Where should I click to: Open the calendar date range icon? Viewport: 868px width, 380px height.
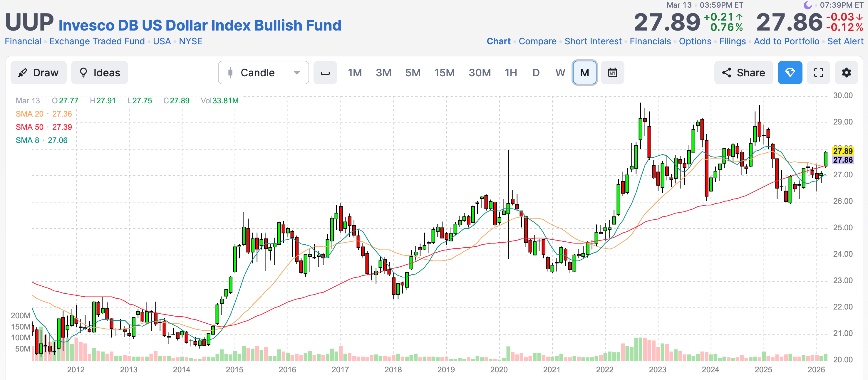point(612,73)
